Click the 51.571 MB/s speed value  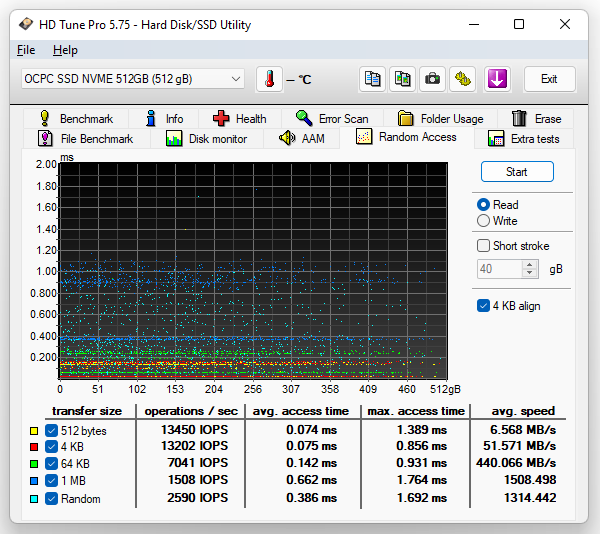[x=519, y=446]
